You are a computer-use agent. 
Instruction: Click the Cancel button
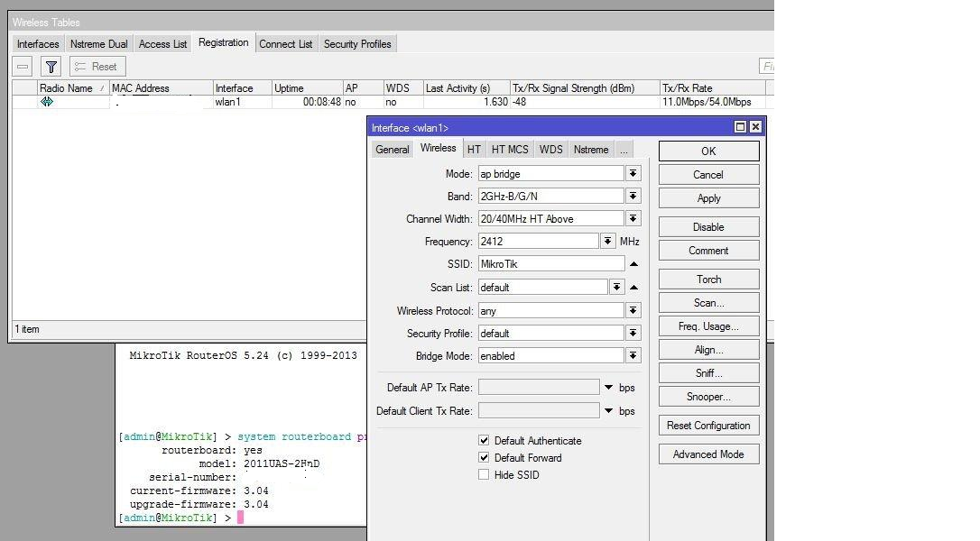708,175
